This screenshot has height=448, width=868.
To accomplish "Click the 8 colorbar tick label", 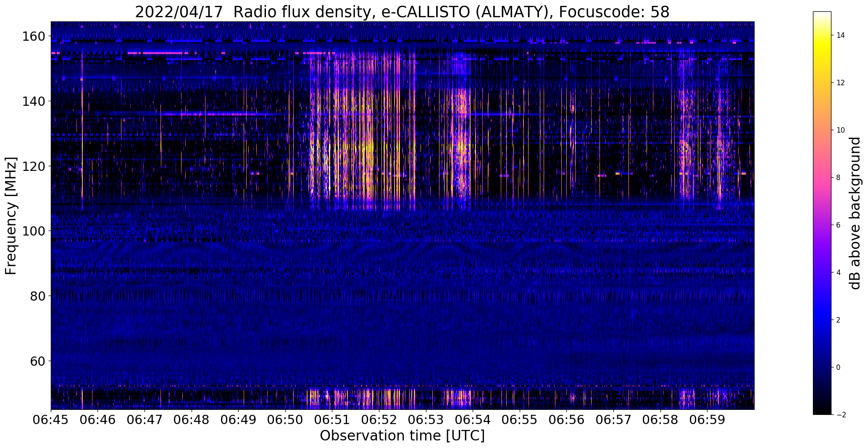I will [838, 178].
